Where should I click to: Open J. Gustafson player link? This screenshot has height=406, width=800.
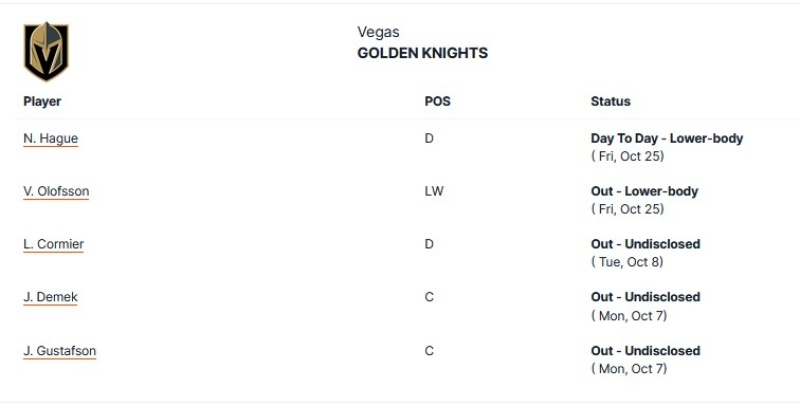(x=60, y=351)
